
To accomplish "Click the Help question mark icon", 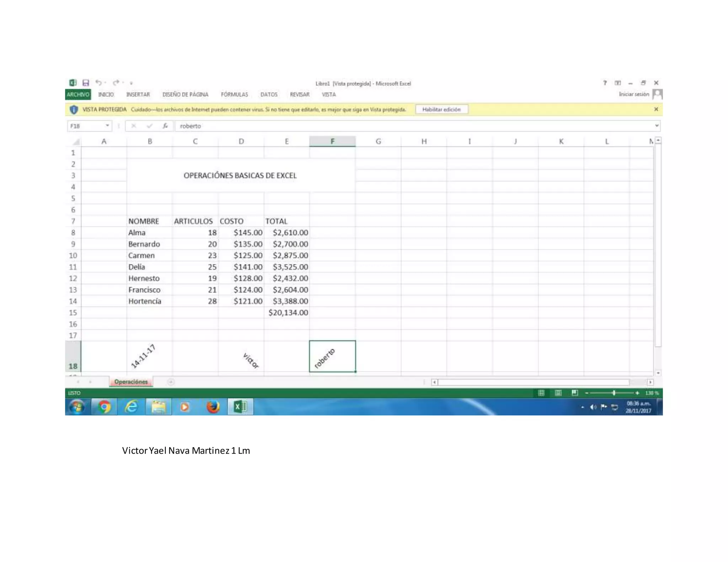I will pos(605,83).
